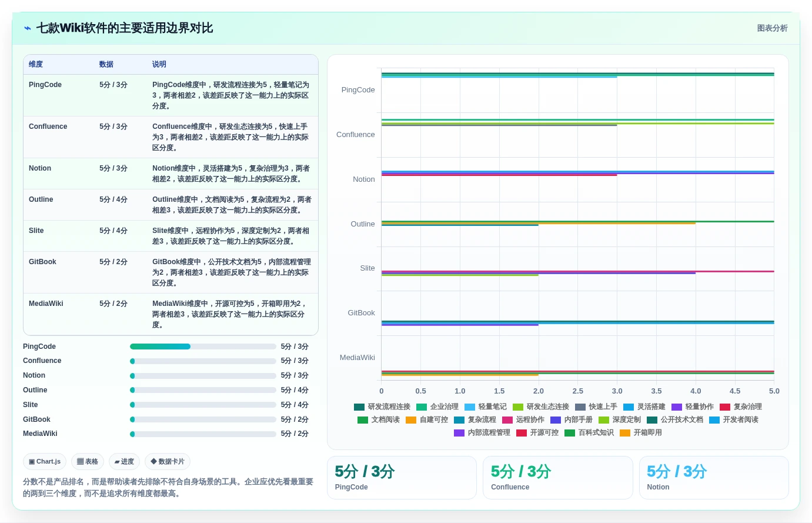
Task: Open the Confluence 5分 / 3分 summary card
Action: point(557,478)
